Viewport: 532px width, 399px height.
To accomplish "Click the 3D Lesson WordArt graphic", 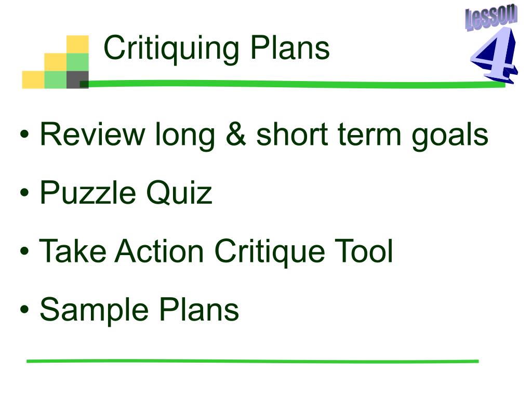I will tap(491, 17).
